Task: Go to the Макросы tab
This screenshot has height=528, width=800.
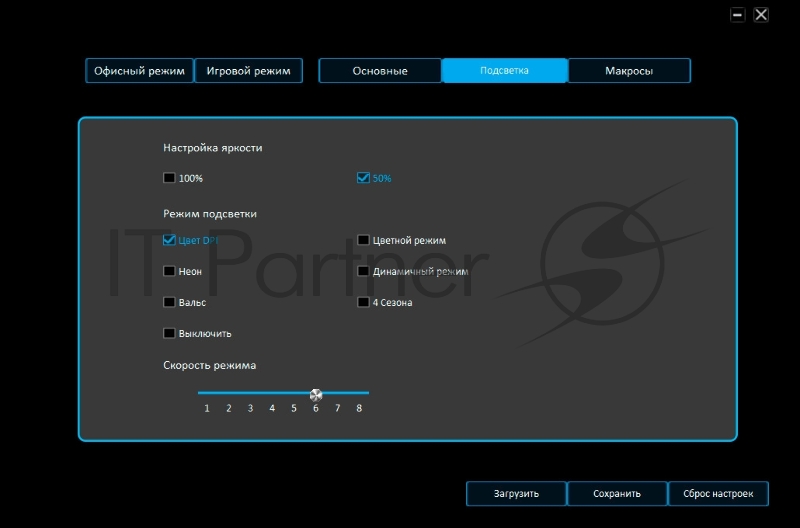Action: pos(629,71)
